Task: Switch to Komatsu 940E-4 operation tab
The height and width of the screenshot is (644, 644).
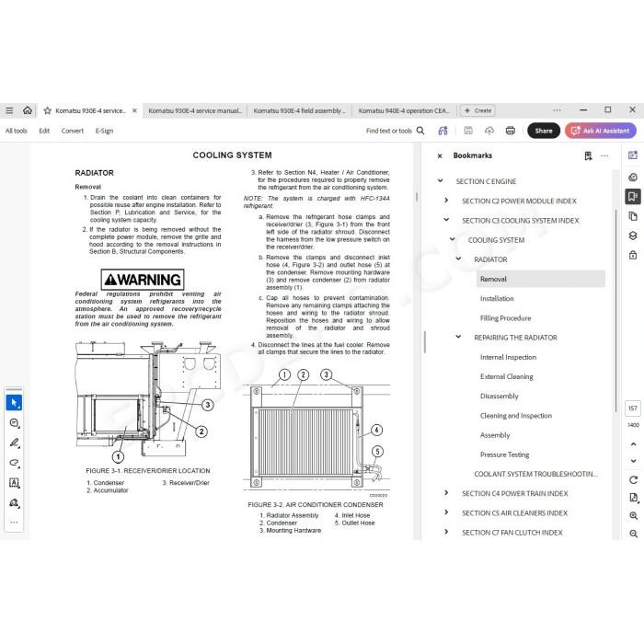Action: pos(404,111)
